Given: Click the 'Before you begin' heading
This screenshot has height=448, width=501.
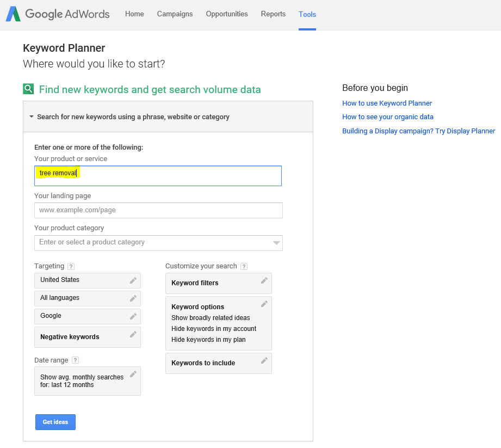Looking at the screenshot, I should [375, 88].
